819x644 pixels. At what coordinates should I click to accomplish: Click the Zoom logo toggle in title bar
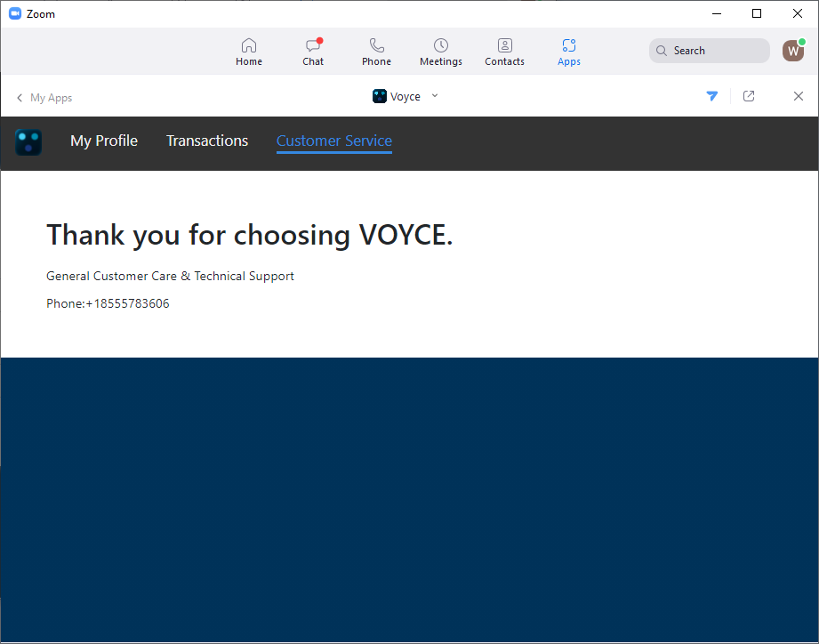click(13, 13)
